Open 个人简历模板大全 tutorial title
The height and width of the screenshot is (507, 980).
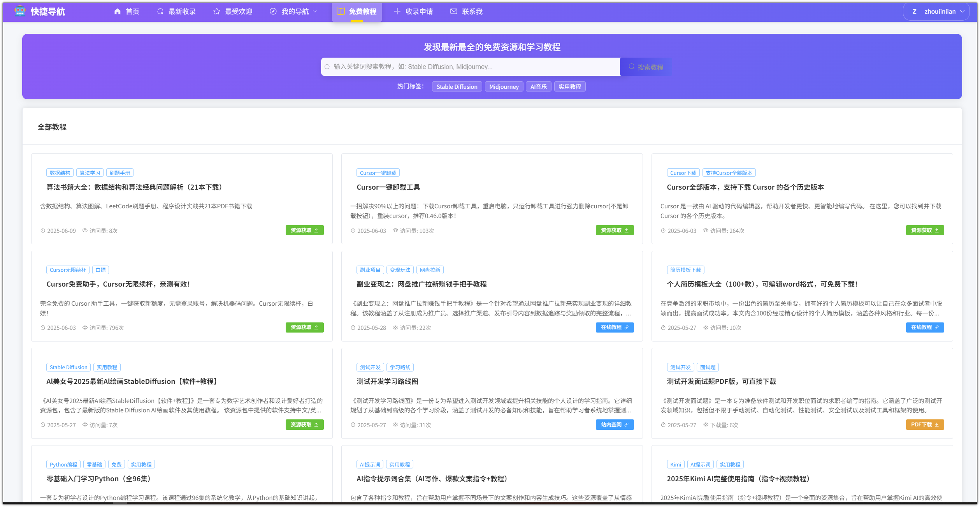pos(762,284)
